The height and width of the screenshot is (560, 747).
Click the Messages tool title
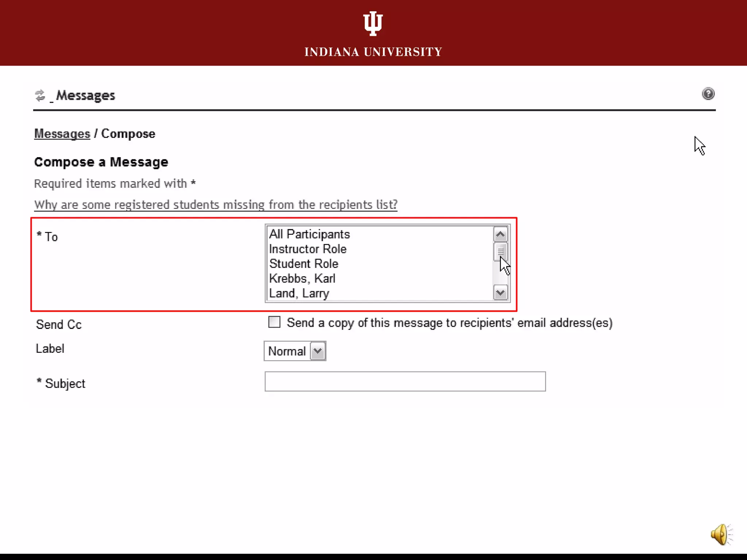point(85,96)
